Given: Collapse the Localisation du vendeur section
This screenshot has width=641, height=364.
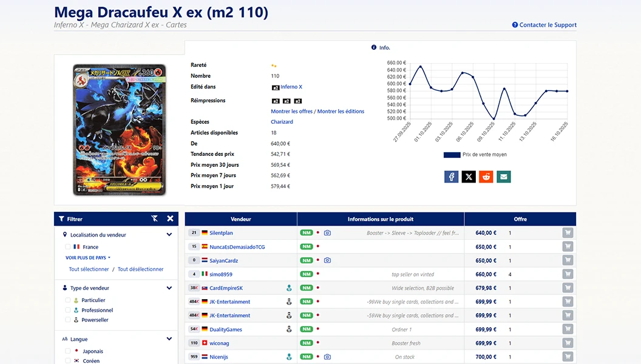Looking at the screenshot, I should point(169,235).
